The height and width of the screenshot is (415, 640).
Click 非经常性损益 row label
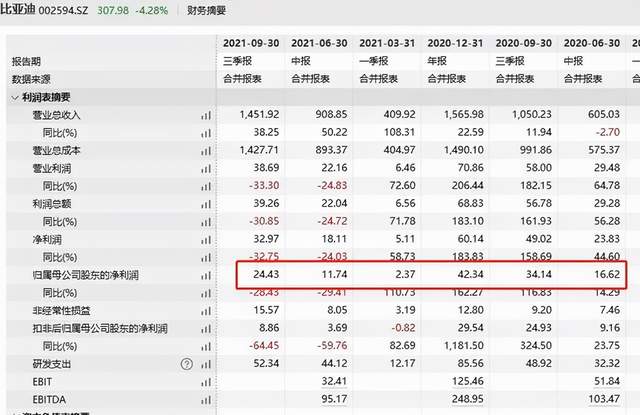pos(62,311)
